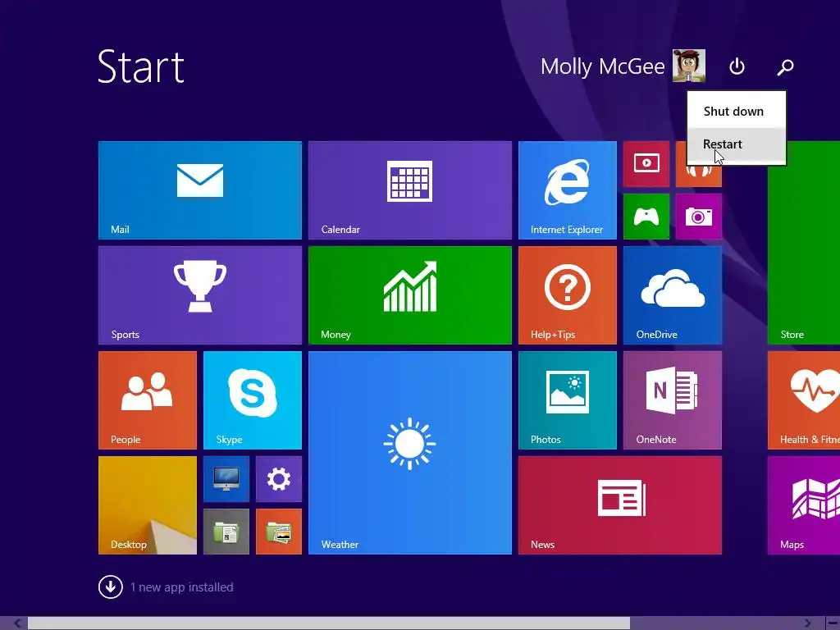Open the Camera tile
This screenshot has width=840, height=630.
click(x=699, y=217)
